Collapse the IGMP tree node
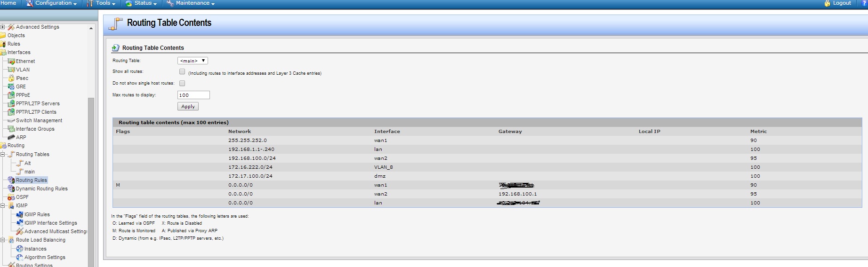This screenshot has width=868, height=267. tap(3, 205)
